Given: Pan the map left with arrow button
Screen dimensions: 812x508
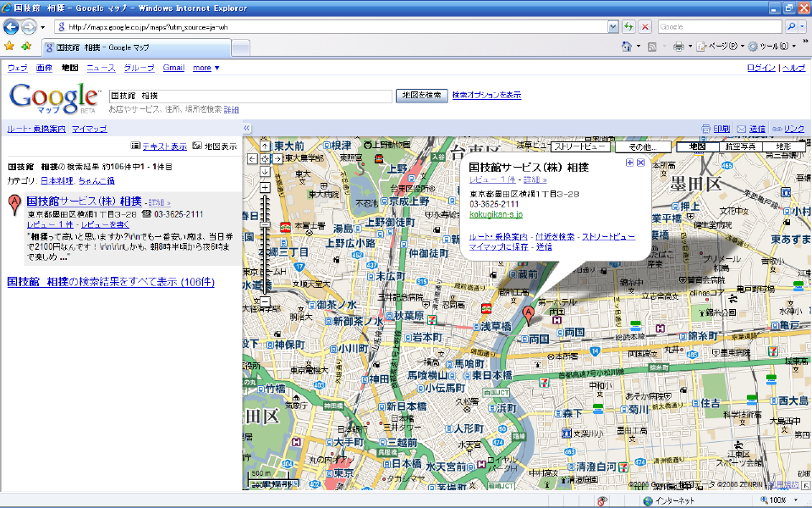Looking at the screenshot, I should (x=252, y=158).
